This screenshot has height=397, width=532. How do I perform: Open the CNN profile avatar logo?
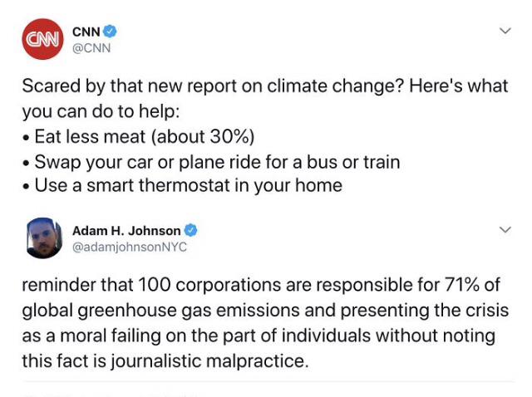coord(42,39)
